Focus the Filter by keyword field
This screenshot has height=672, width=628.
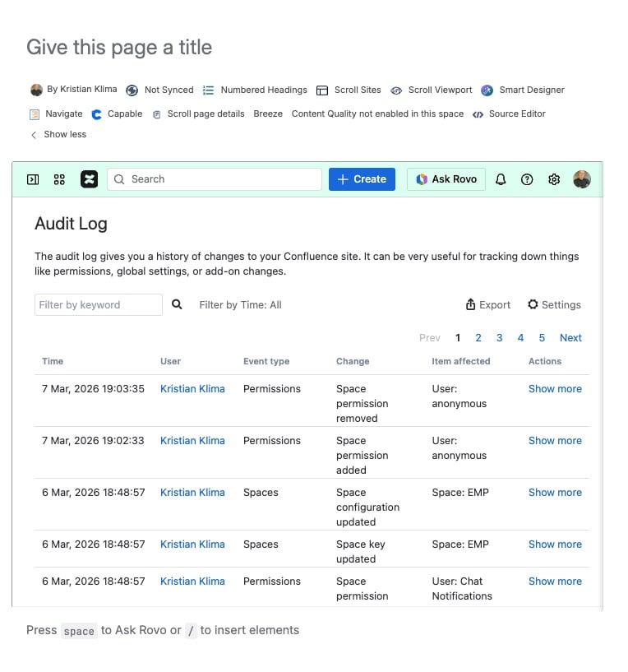99,304
